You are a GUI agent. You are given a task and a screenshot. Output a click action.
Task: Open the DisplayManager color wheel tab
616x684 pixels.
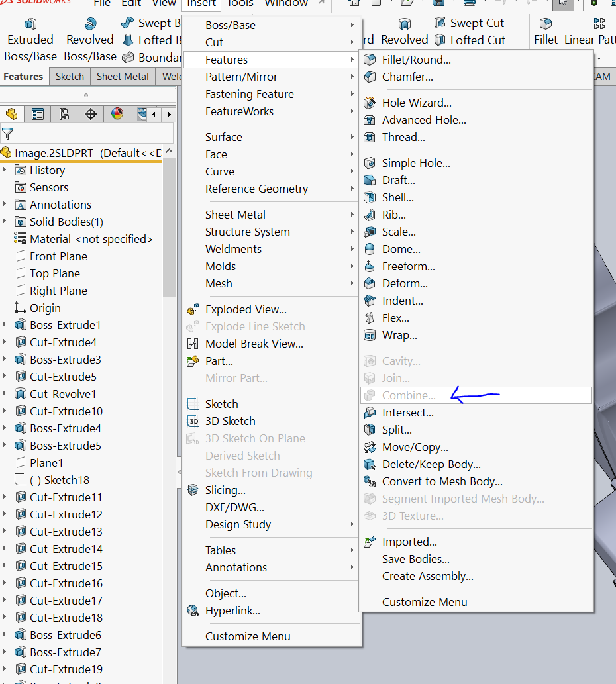point(117,115)
